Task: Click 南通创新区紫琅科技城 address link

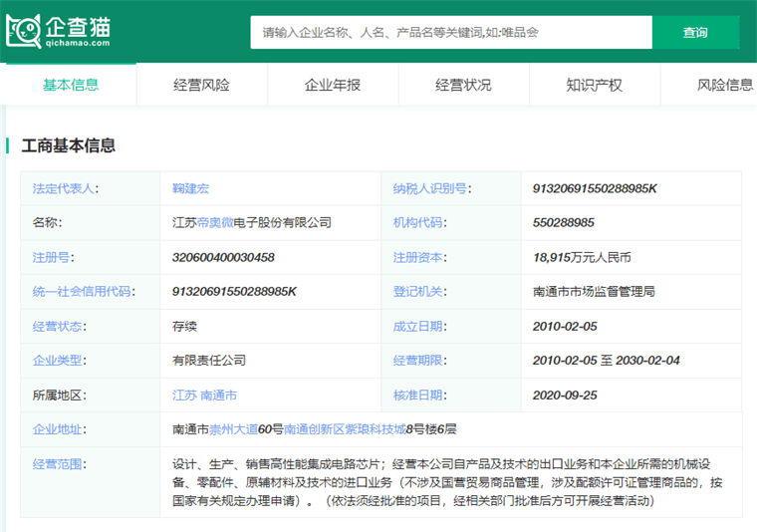Action: point(345,429)
